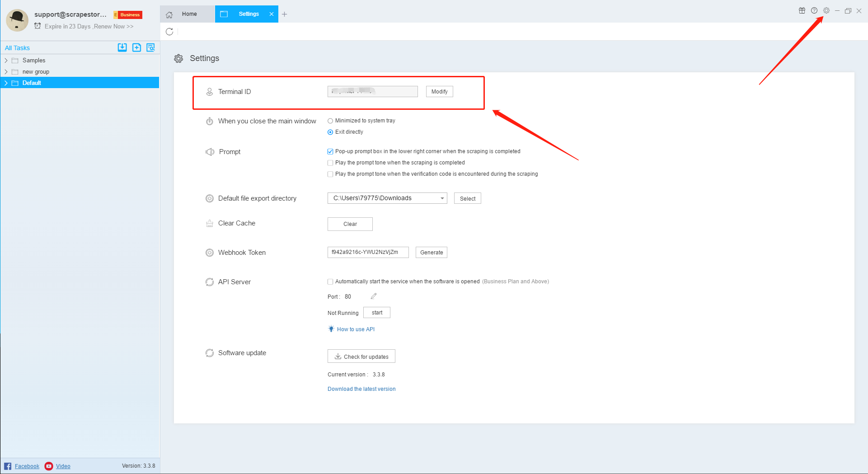Click the search tasks icon in sidebar
868x474 pixels.
click(150, 47)
